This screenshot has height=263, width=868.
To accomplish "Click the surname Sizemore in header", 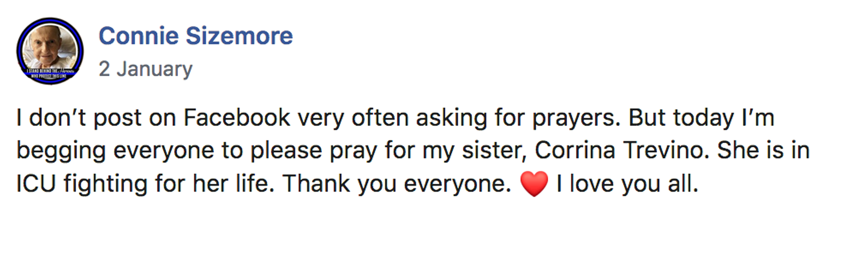I will (x=239, y=36).
